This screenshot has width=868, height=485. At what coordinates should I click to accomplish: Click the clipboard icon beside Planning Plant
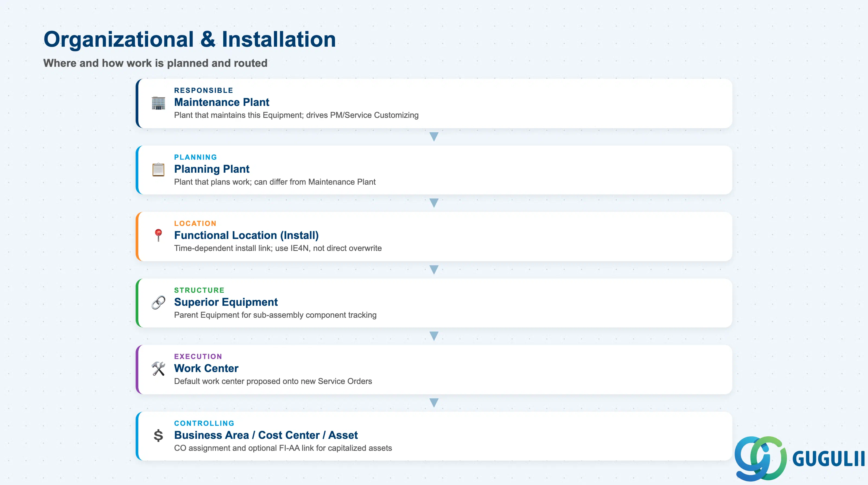click(158, 170)
